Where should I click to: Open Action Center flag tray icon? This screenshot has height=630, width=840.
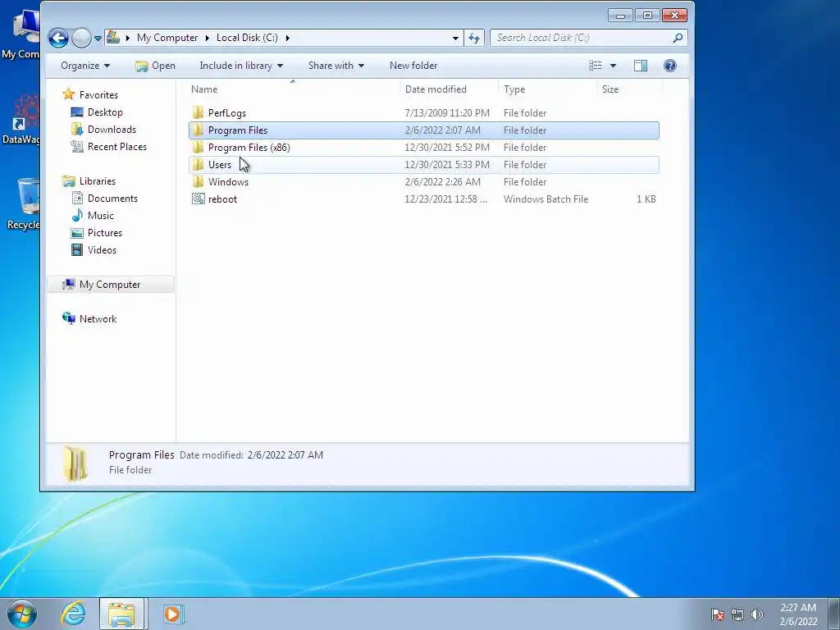pyautogui.click(x=718, y=614)
